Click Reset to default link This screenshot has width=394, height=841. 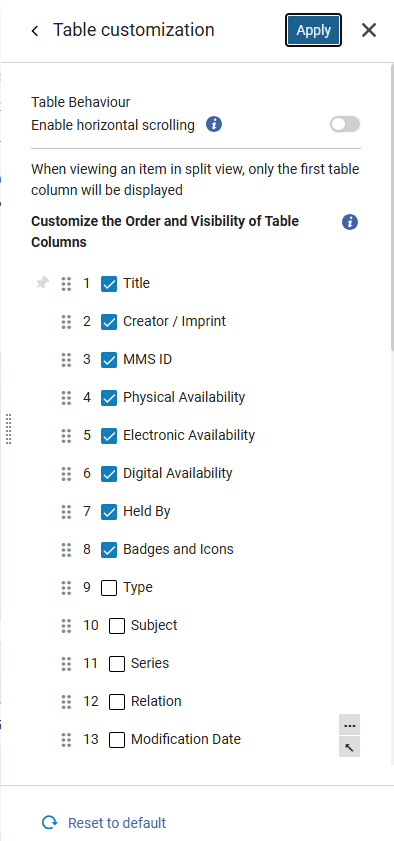(117, 823)
